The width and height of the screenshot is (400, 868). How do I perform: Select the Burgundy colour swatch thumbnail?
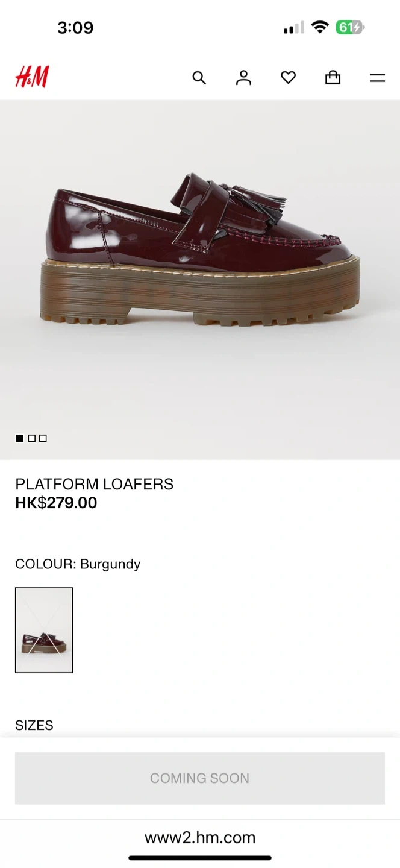pyautogui.click(x=44, y=630)
